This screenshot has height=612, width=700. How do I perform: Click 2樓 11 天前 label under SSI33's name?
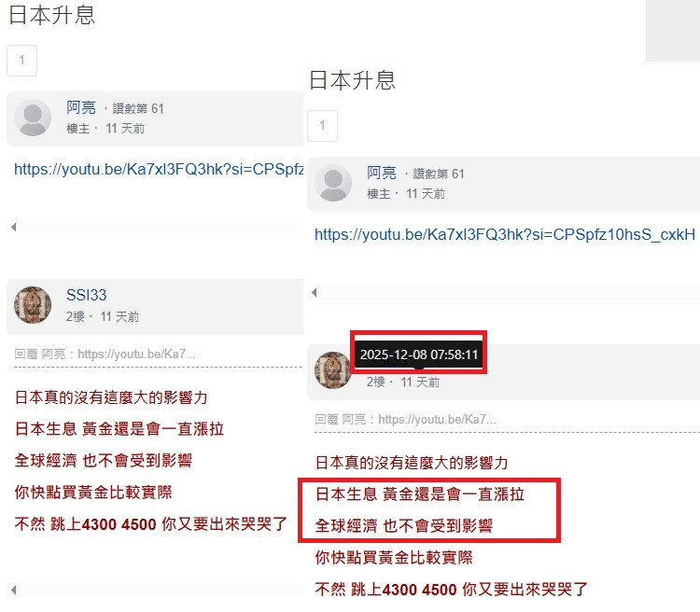coord(103,317)
